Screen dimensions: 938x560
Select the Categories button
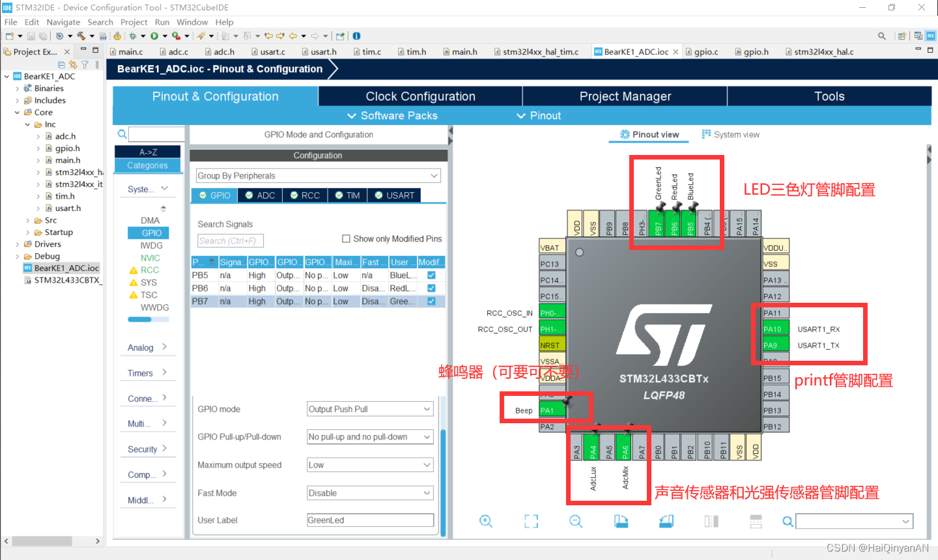[148, 165]
